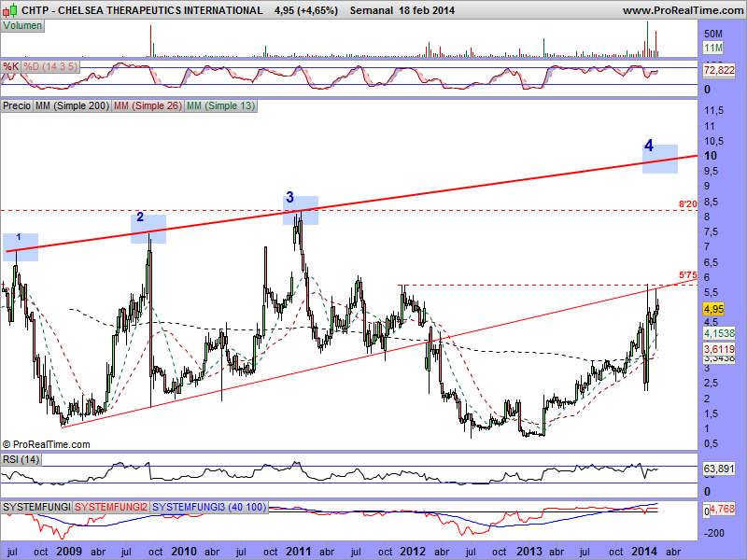The width and height of the screenshot is (747, 560).
Task: Click the 18 feb 2014 date text
Action: tap(427, 10)
